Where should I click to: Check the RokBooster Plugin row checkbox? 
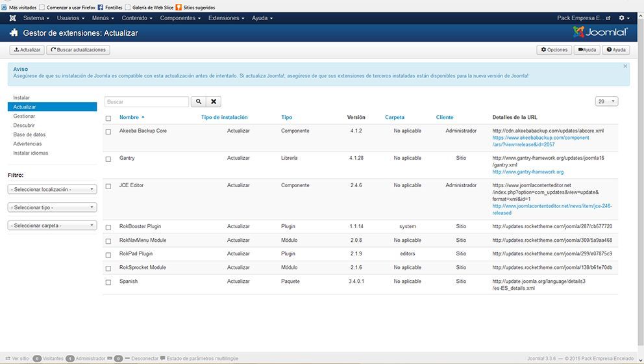pyautogui.click(x=108, y=227)
